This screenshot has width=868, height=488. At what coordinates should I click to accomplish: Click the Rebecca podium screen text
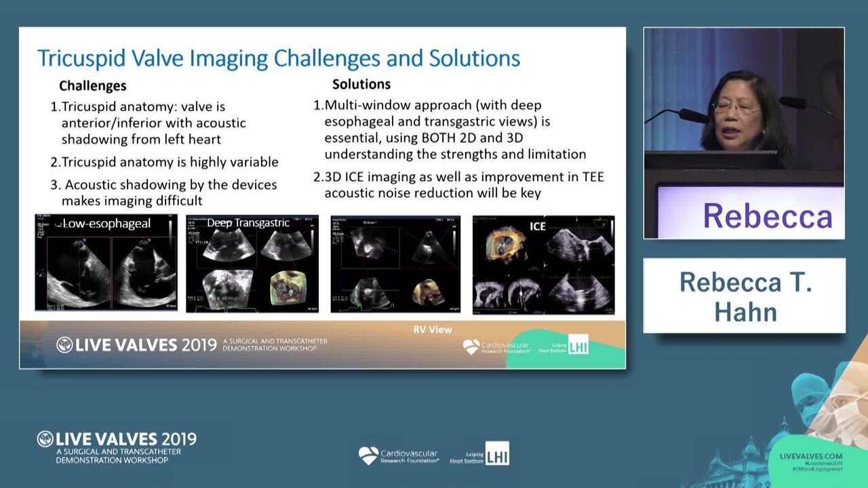pyautogui.click(x=767, y=216)
